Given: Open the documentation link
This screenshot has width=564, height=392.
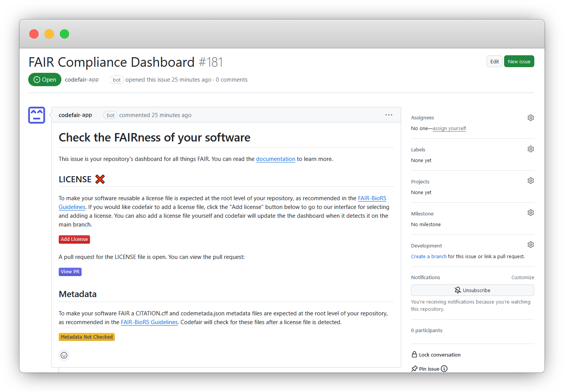Looking at the screenshot, I should 275,159.
